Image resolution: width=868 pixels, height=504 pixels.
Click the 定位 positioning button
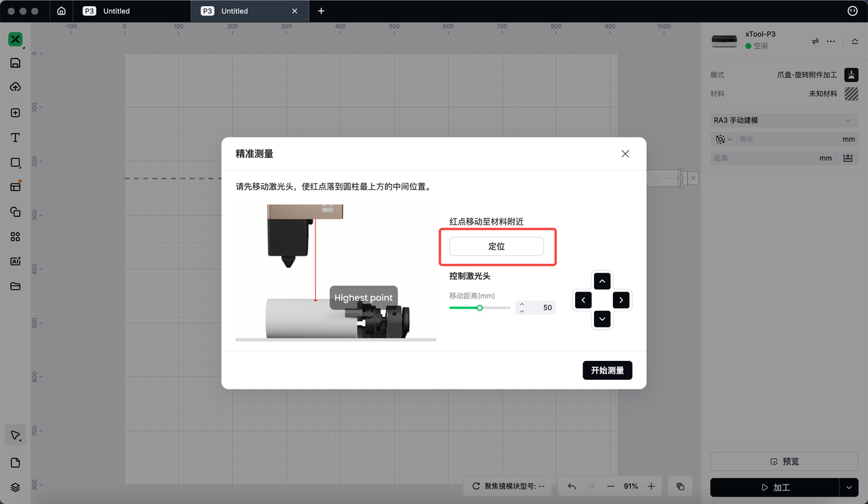(x=496, y=246)
